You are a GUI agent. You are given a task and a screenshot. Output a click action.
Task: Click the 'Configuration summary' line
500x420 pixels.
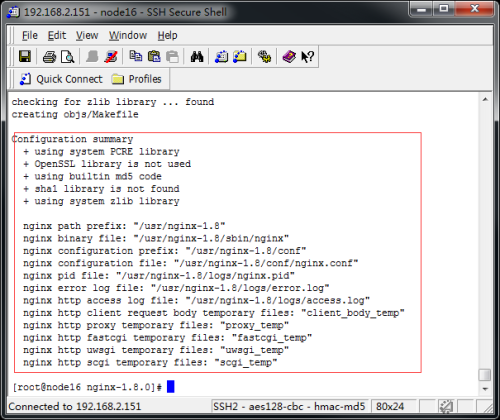72,139
